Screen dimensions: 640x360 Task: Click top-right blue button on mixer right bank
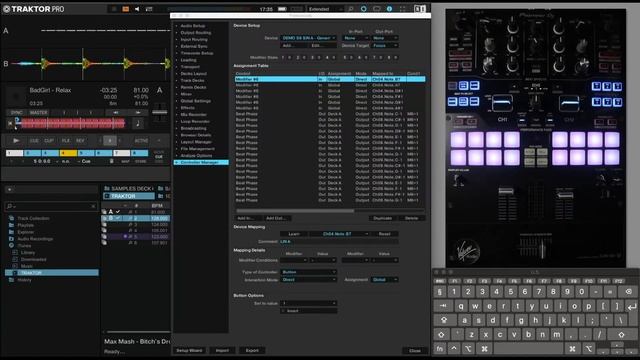618,86
